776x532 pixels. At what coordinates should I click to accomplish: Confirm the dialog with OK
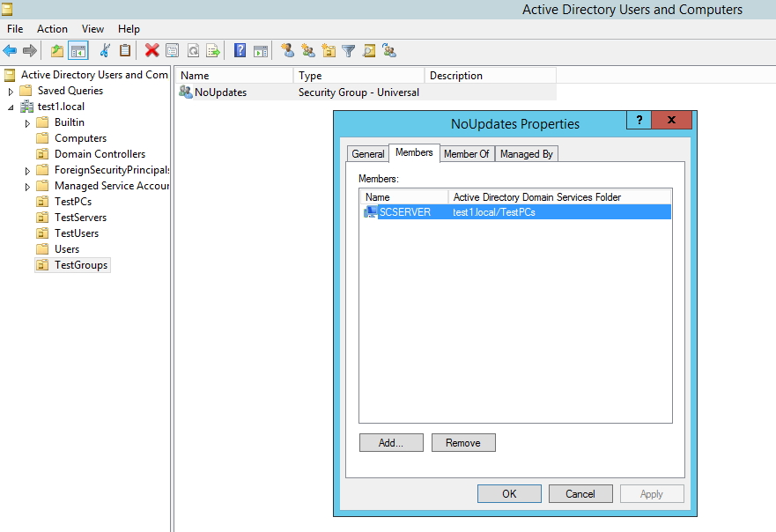(509, 494)
